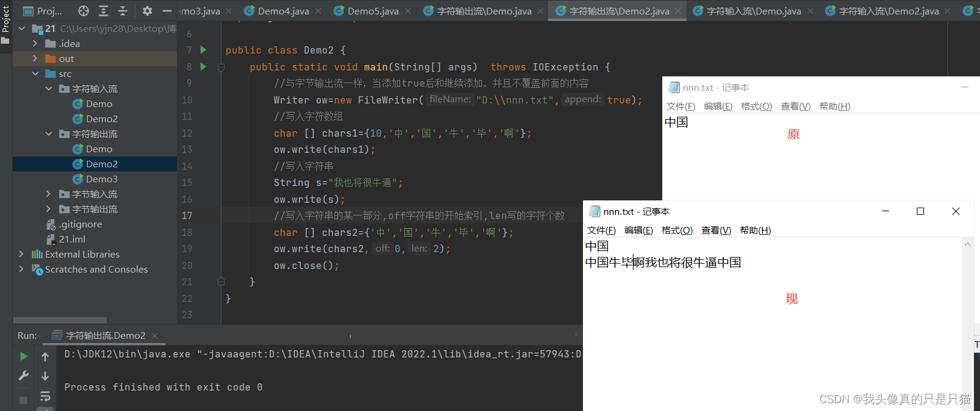The width and height of the screenshot is (980, 411).
Task: Collapse the 字符输入流 package
Action: 49,88
